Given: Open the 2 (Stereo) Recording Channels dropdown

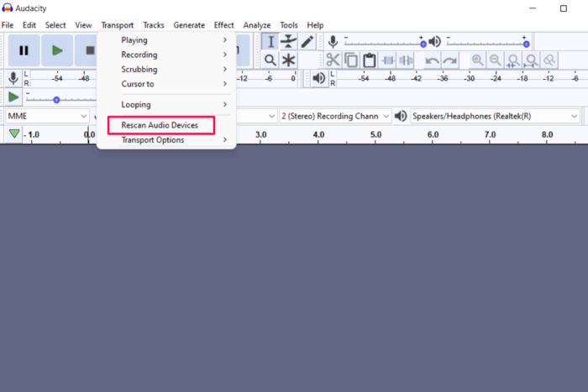Looking at the screenshot, I should (335, 116).
